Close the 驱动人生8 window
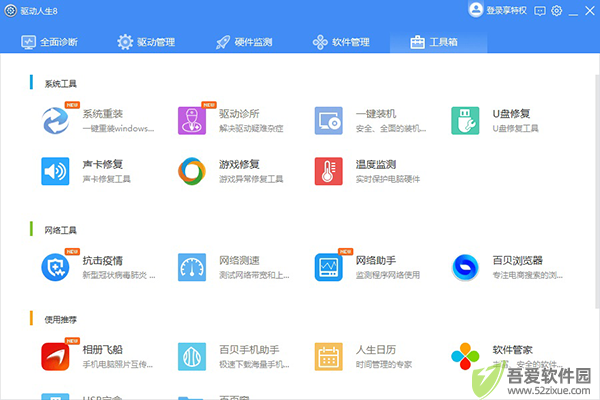The height and width of the screenshot is (400, 600). pos(590,11)
